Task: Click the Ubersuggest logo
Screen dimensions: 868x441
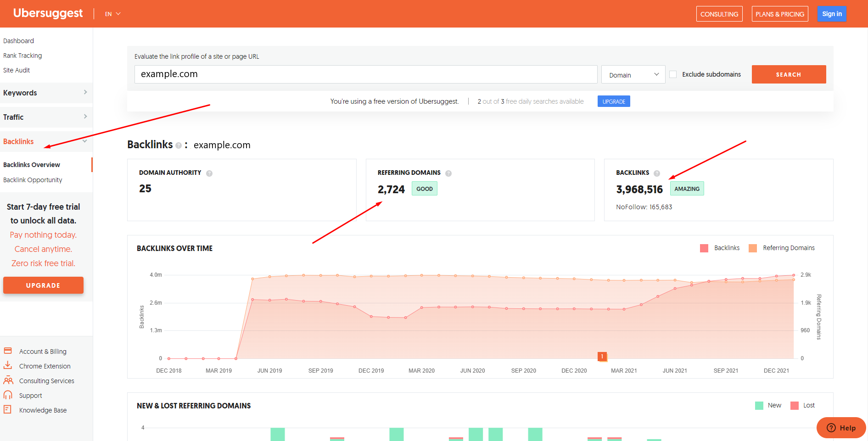Action: pyautogui.click(x=48, y=13)
